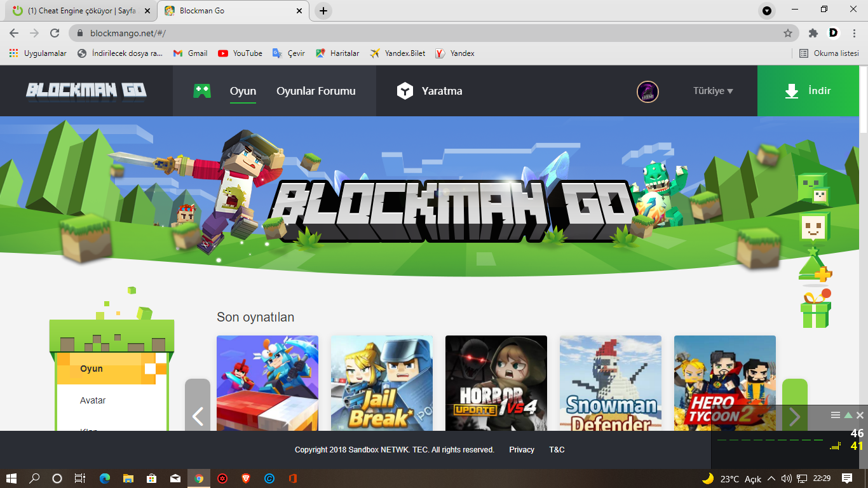Open the Chrome extensions puzzle icon
The image size is (868, 488).
813,33
